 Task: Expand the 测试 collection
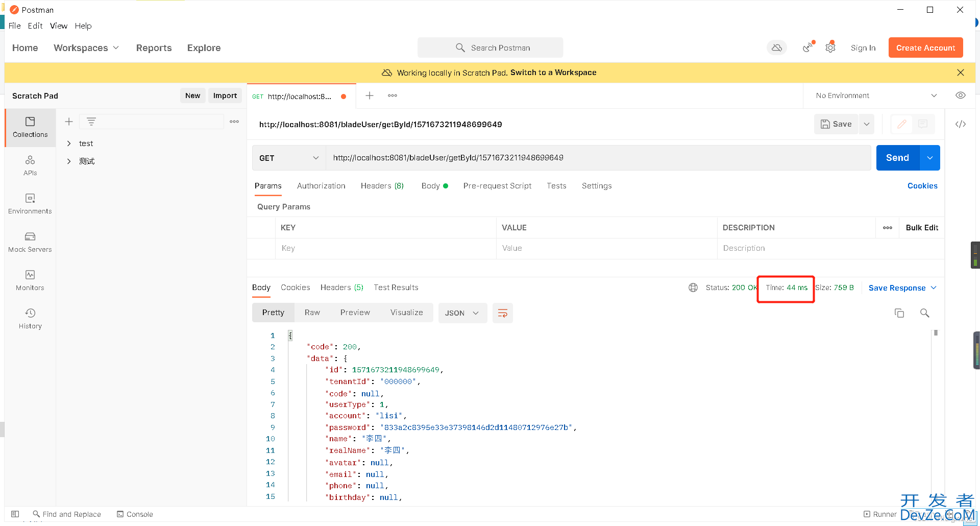coord(69,161)
